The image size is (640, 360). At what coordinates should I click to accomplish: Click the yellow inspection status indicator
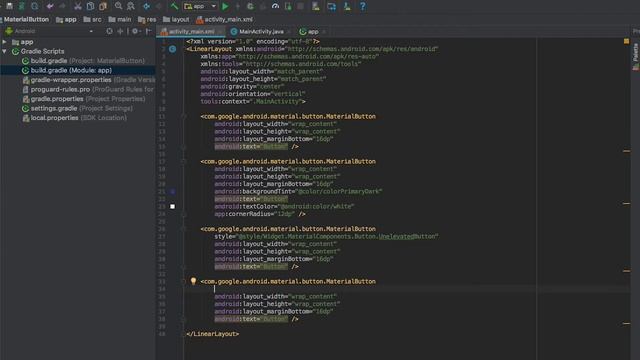627,41
